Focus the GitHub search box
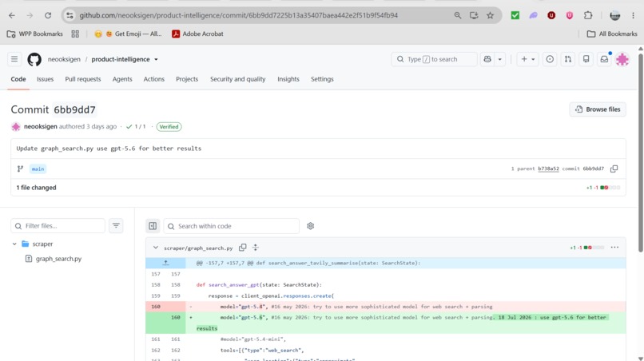 pyautogui.click(x=434, y=59)
